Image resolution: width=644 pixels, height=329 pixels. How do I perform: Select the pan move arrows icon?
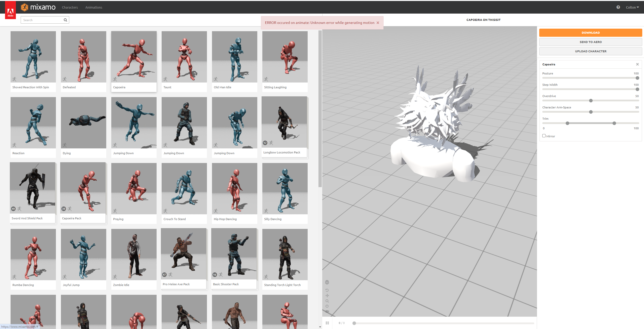click(327, 296)
